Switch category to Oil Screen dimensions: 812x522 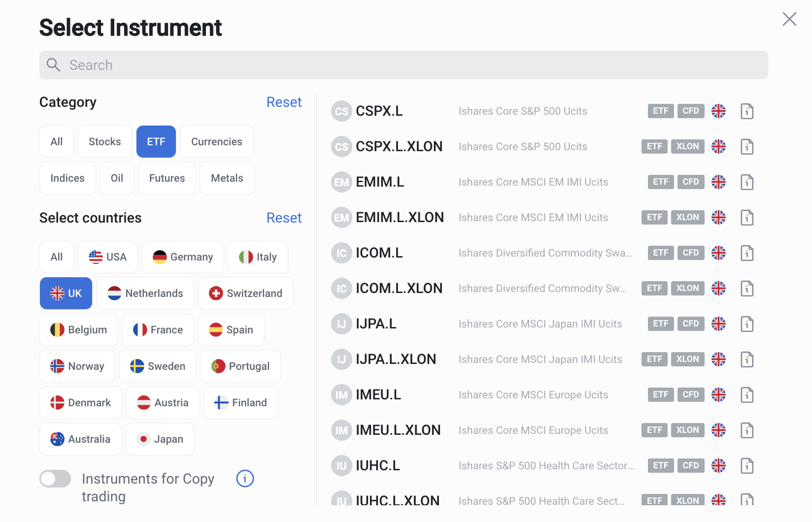tap(117, 178)
